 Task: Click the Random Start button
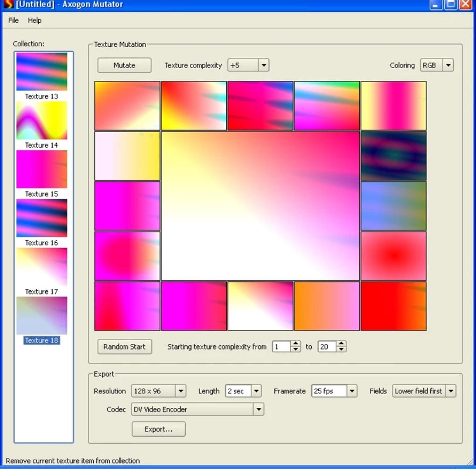(124, 346)
